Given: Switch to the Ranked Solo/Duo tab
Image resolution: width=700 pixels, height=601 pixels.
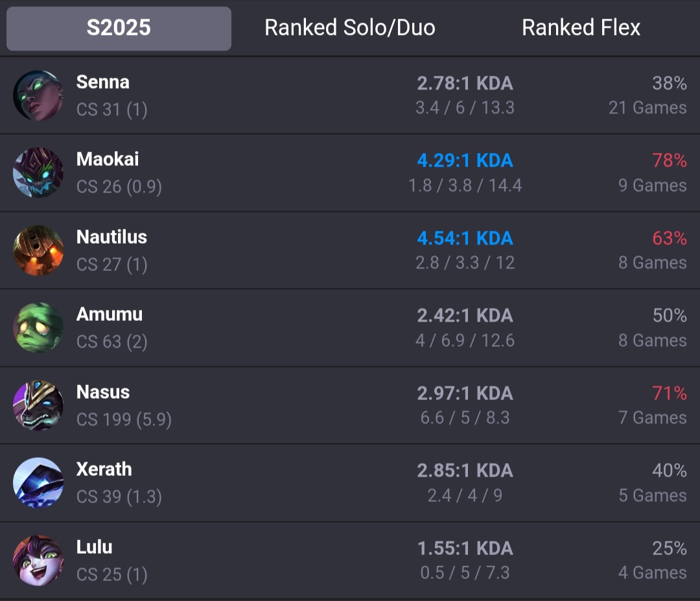Looking at the screenshot, I should tap(349, 28).
